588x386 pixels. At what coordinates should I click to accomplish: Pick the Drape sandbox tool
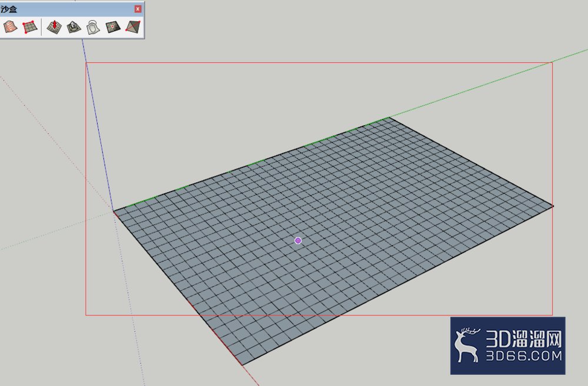[x=93, y=27]
